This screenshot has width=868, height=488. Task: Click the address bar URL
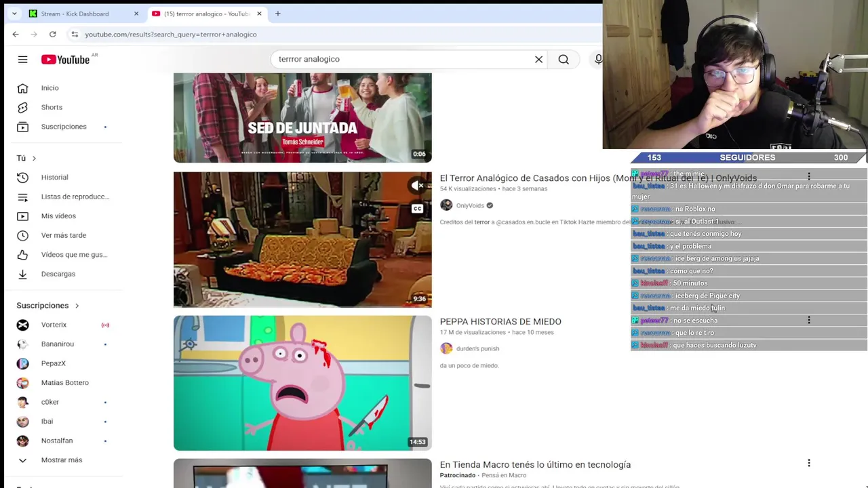pos(171,35)
